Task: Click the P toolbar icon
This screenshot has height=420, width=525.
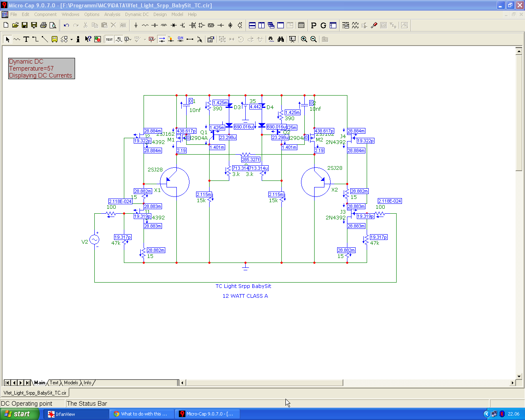Action: click(x=314, y=25)
